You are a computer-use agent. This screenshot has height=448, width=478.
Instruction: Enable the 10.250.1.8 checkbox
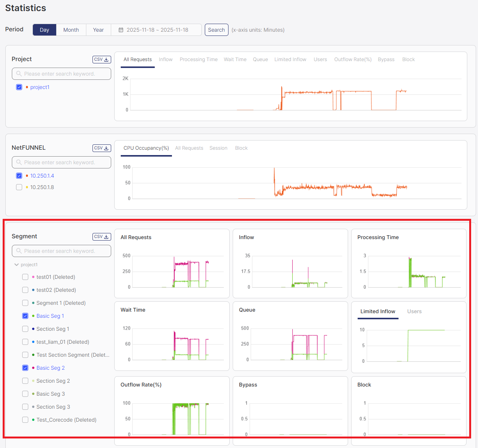tap(19, 187)
